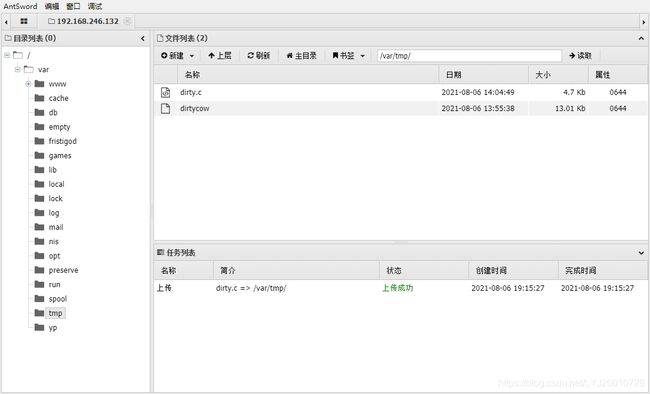Close the 192.168.246.132 tab
The height and width of the screenshot is (394, 650).
tap(128, 21)
